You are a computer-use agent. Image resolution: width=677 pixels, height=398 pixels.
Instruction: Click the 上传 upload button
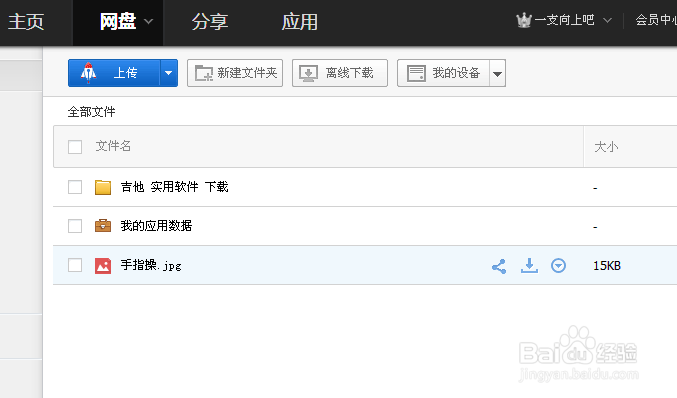(114, 73)
